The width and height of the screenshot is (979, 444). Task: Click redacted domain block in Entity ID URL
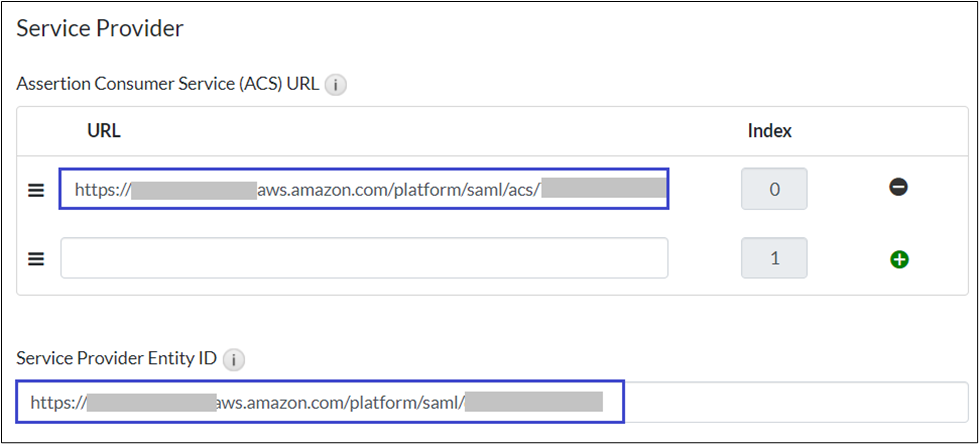(151, 402)
